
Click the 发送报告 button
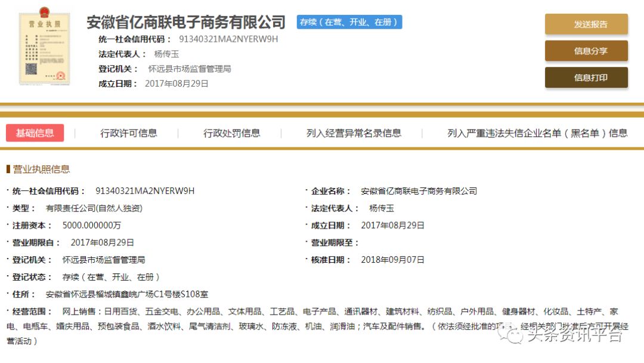[x=586, y=24]
